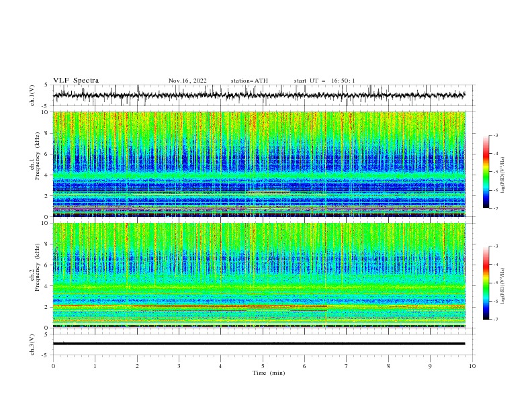Click the "3" tick on the Time axis

[x=179, y=366]
